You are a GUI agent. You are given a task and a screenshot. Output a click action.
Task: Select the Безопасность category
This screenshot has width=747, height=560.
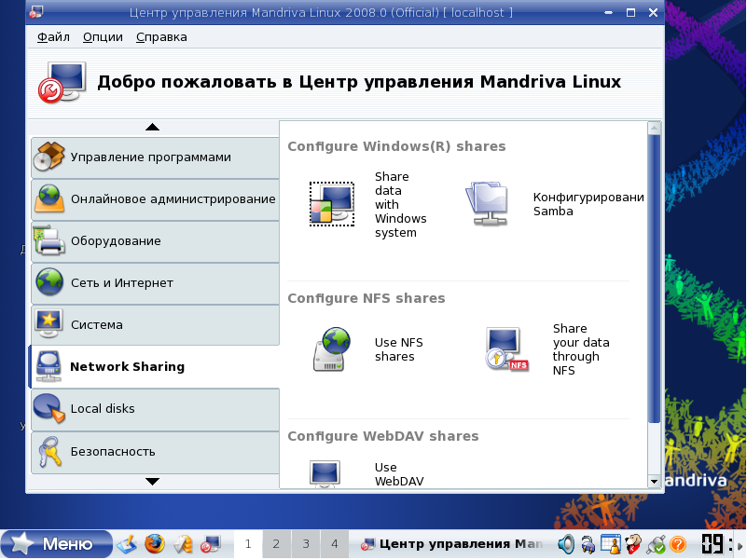click(156, 452)
